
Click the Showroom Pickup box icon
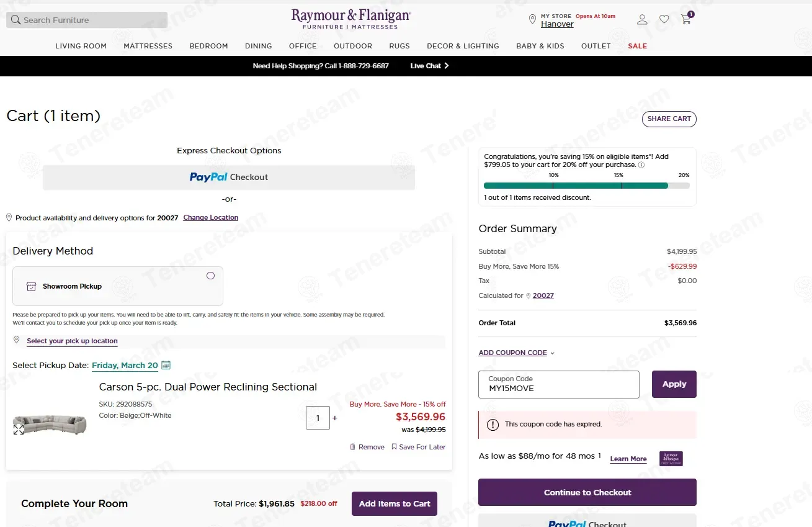click(x=31, y=286)
